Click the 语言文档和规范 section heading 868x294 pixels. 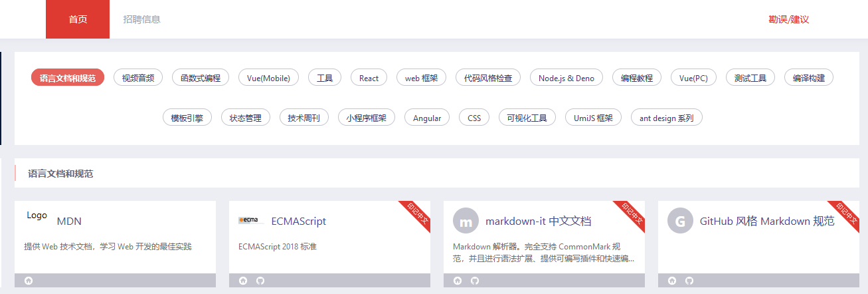click(60, 174)
